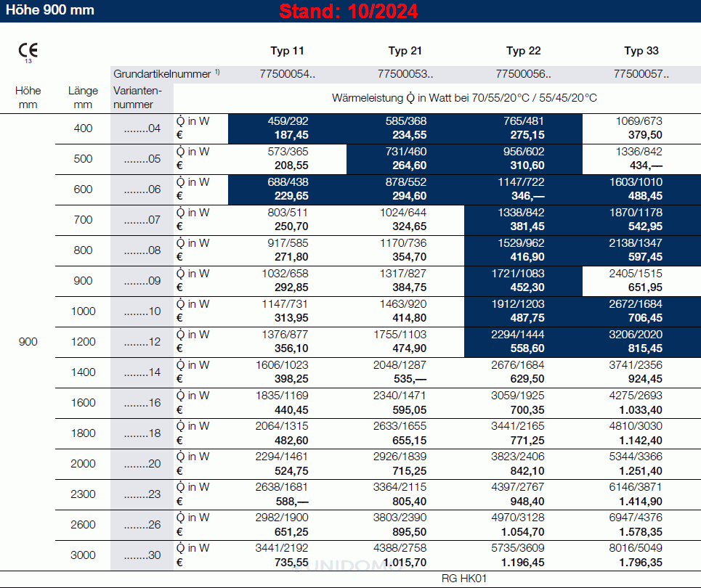Click the Länge mm column header
The image size is (701, 588).
pyautogui.click(x=83, y=97)
